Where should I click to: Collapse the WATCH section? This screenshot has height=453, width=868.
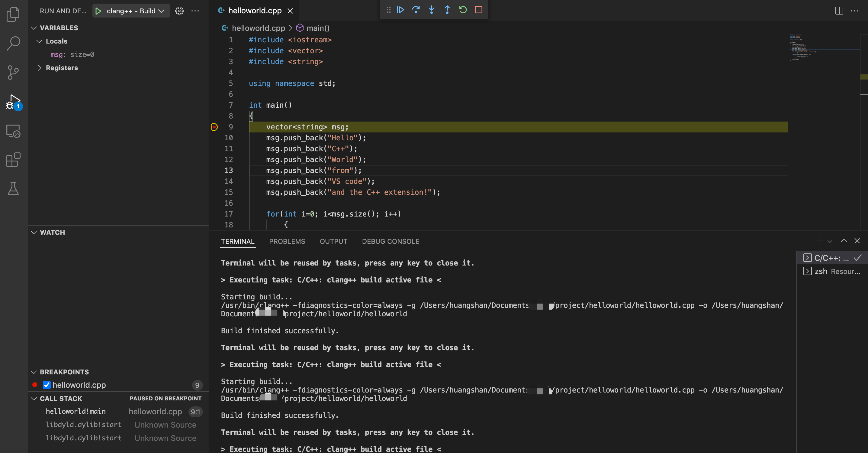click(34, 233)
